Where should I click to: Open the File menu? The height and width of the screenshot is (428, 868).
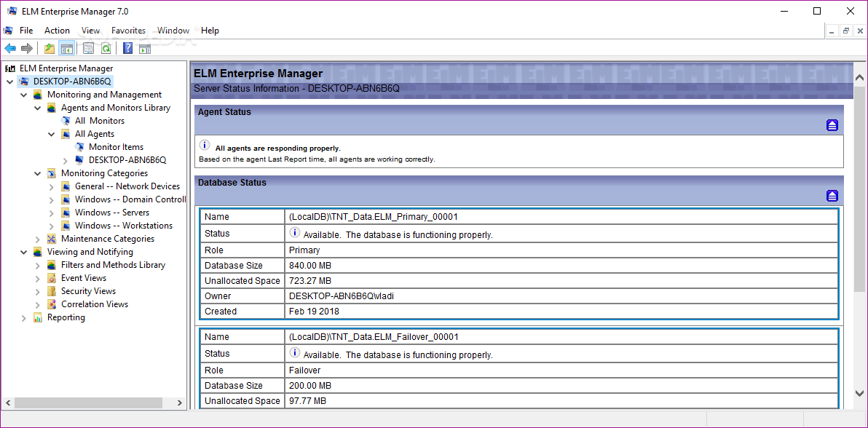(x=26, y=31)
